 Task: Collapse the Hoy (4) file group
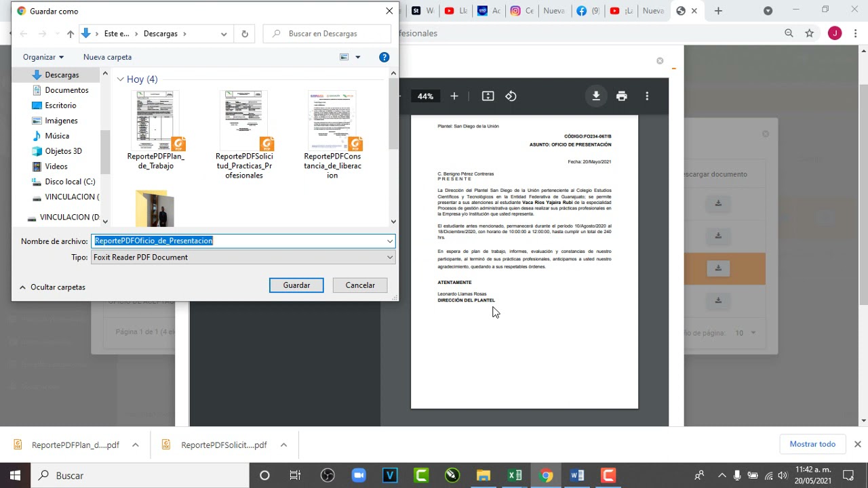(120, 79)
